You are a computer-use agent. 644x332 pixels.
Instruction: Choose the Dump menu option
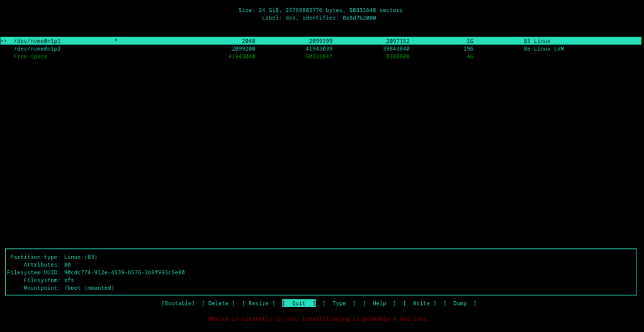[460, 303]
